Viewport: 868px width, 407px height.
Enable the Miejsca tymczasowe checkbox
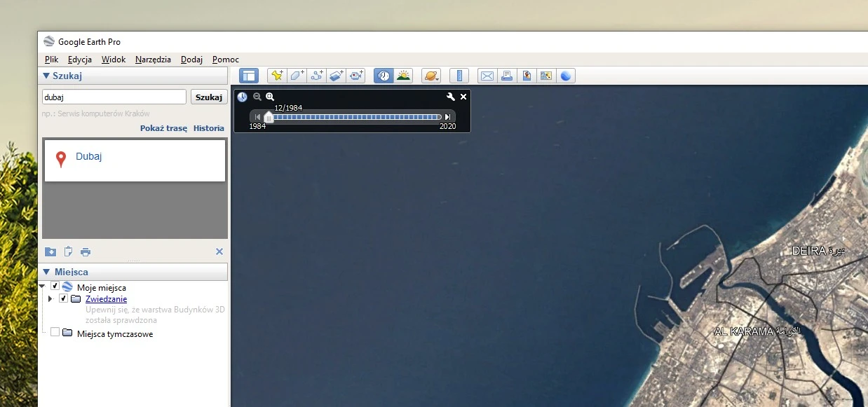coord(55,332)
